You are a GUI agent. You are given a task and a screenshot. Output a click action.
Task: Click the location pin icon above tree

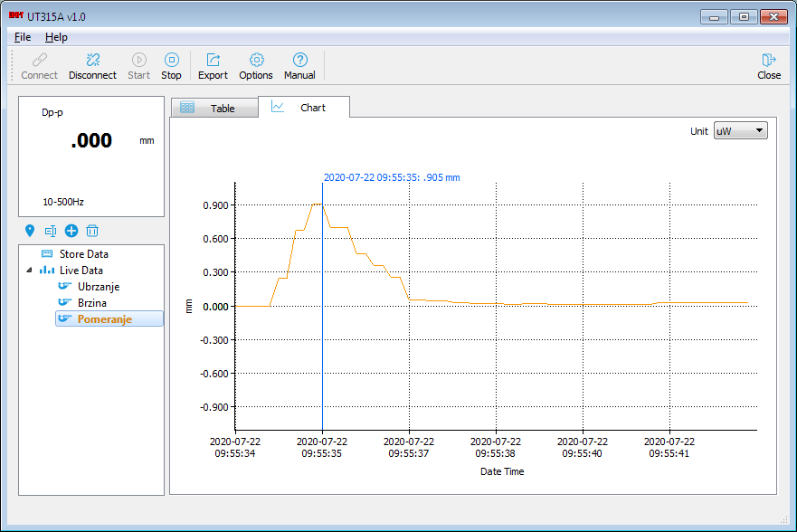point(30,231)
